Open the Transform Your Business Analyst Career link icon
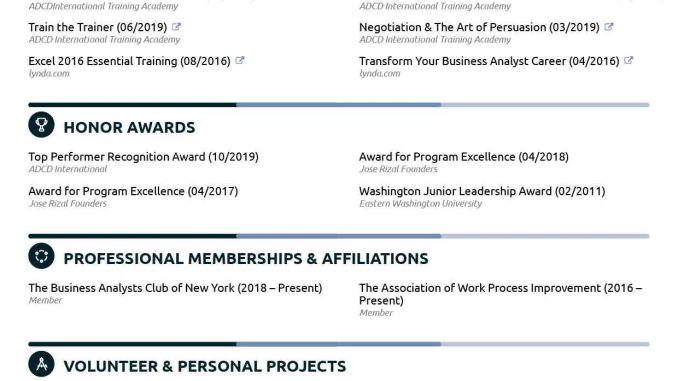The height and width of the screenshot is (381, 678). click(628, 61)
